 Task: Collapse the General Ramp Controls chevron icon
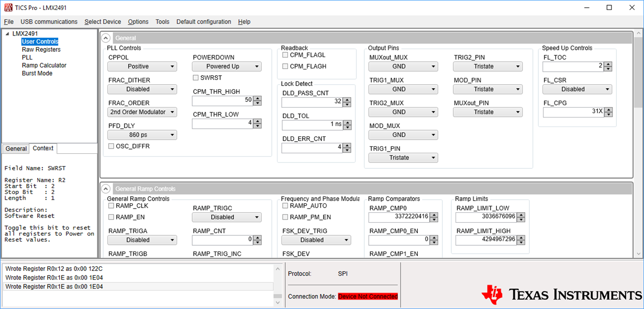pyautogui.click(x=106, y=189)
